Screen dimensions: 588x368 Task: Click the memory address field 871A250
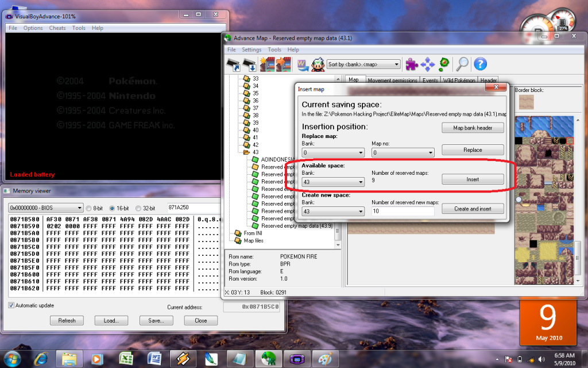click(194, 208)
